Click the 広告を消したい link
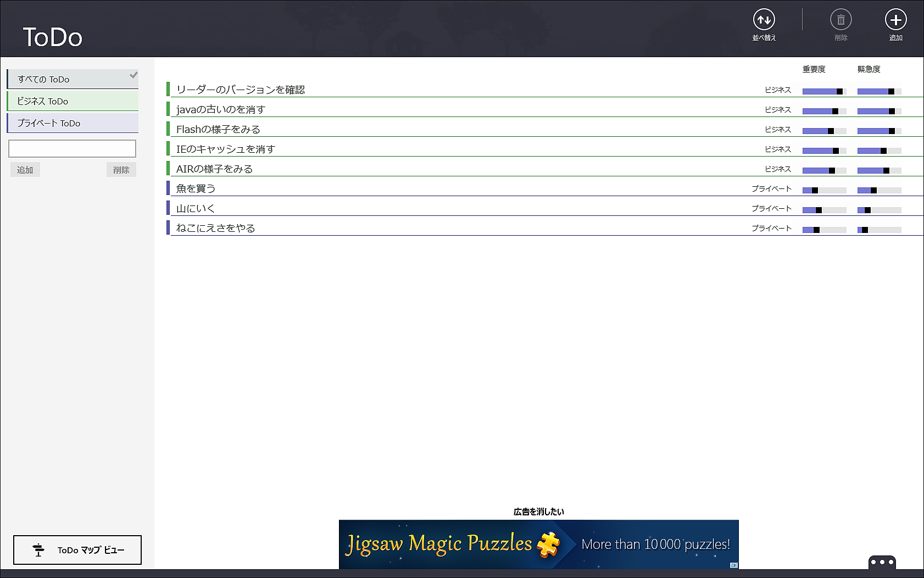Image resolution: width=924 pixels, height=578 pixels. coord(539,511)
